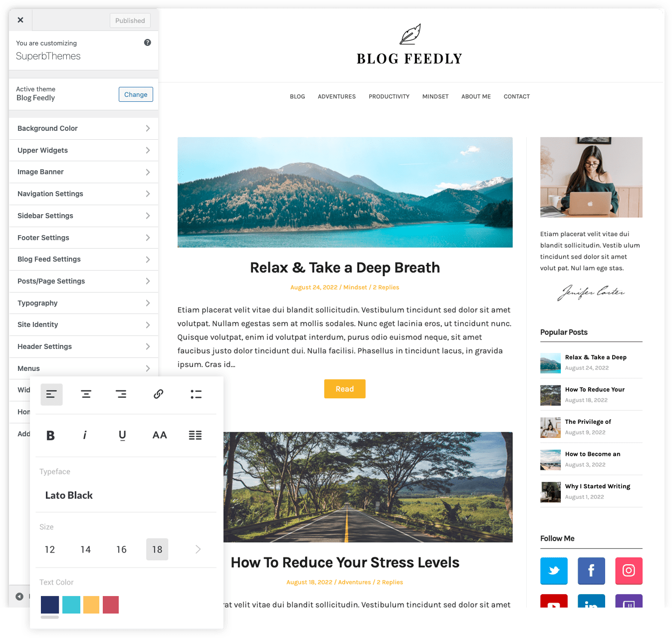Screen dimensions: 672x638
Task: Expand the Footer Settings section
Action: coord(84,238)
